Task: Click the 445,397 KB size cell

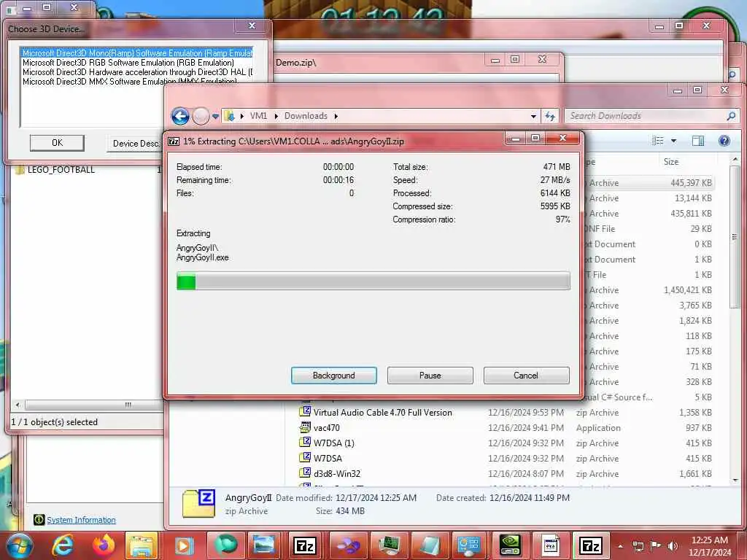Action: click(691, 183)
